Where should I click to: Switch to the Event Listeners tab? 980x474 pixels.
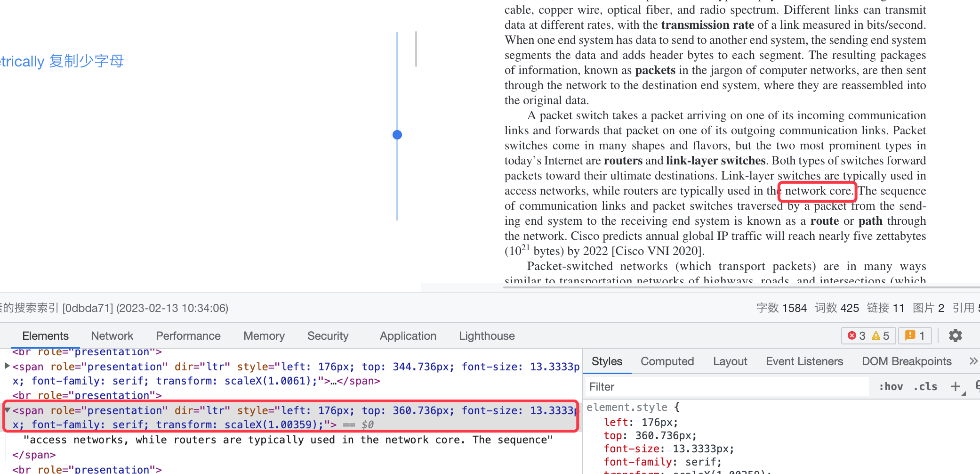pos(804,361)
